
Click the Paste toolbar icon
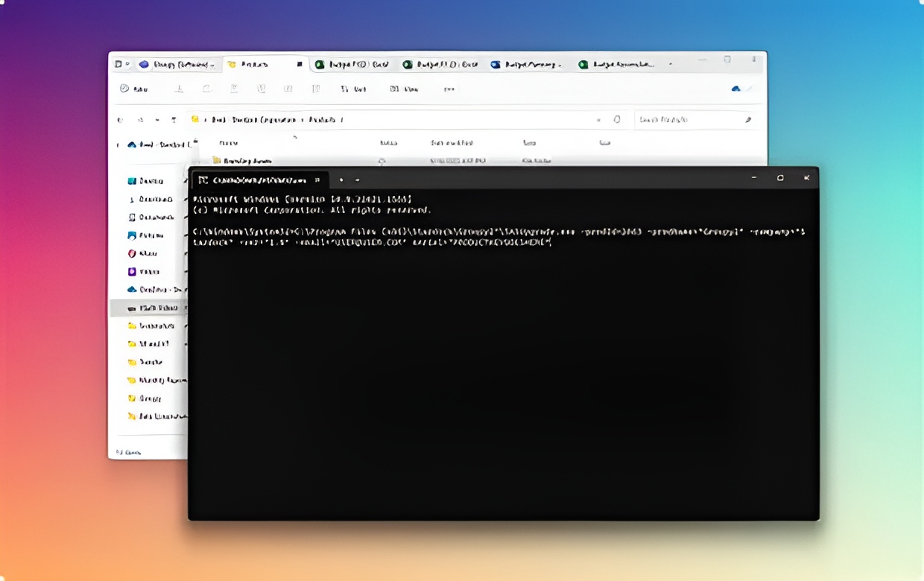point(234,89)
